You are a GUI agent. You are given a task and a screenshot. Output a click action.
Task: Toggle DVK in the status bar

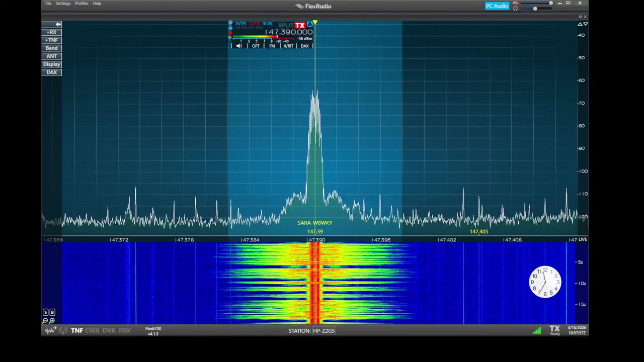coord(109,330)
